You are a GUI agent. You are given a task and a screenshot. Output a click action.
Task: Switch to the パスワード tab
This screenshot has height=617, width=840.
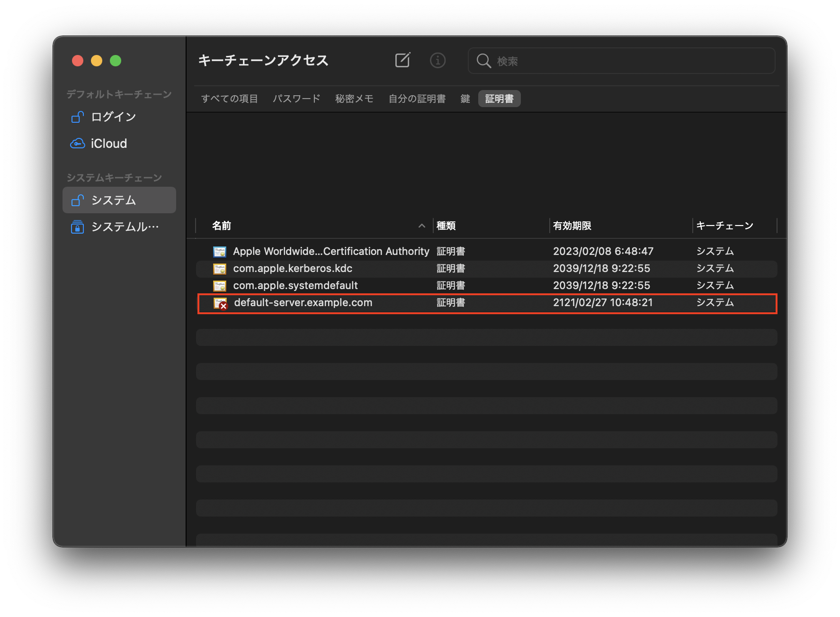coord(296,99)
